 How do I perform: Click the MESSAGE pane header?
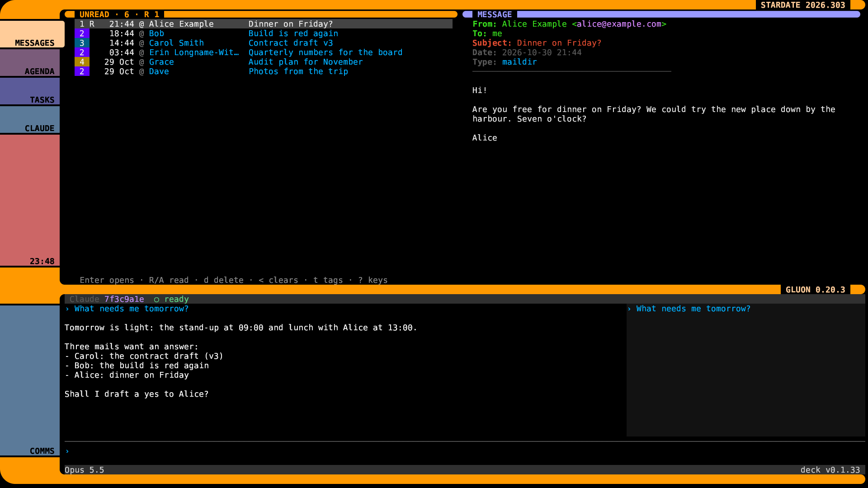495,14
